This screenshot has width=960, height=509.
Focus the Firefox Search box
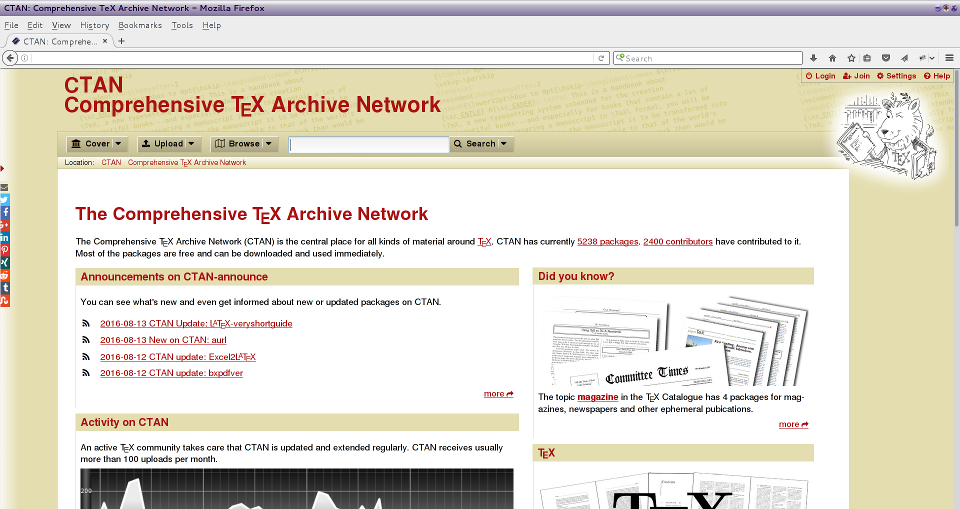[708, 58]
